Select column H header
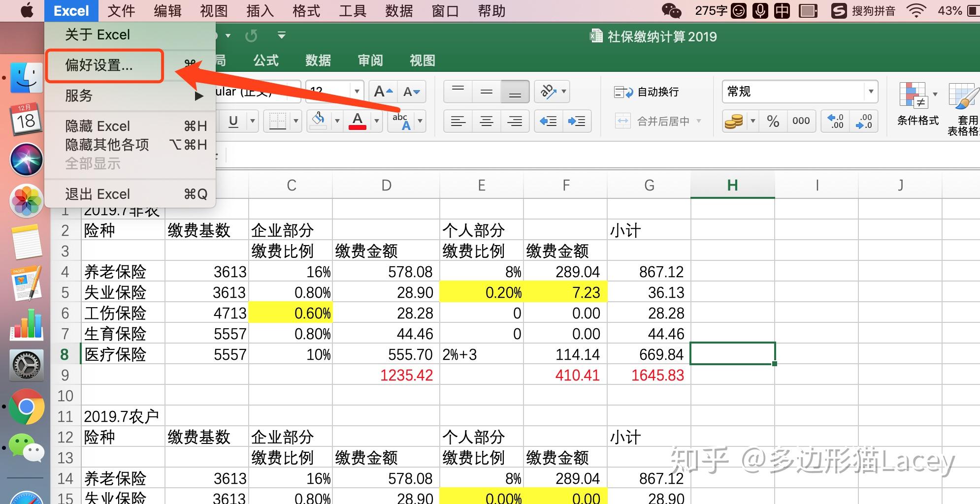Screen dimensions: 980x504 [732, 185]
